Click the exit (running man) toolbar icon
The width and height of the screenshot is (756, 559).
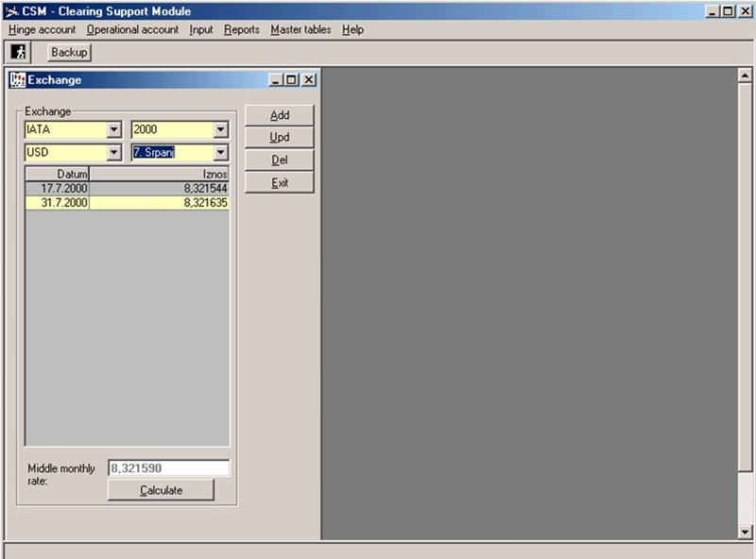point(18,52)
